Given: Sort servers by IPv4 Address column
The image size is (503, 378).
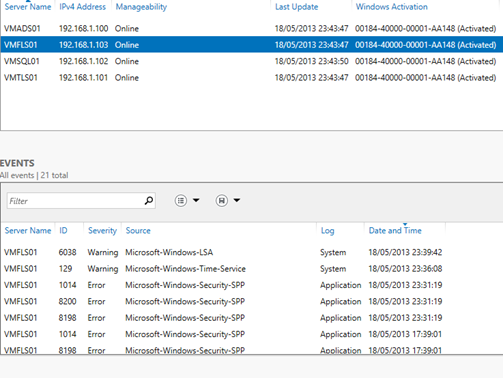Looking at the screenshot, I should [82, 7].
